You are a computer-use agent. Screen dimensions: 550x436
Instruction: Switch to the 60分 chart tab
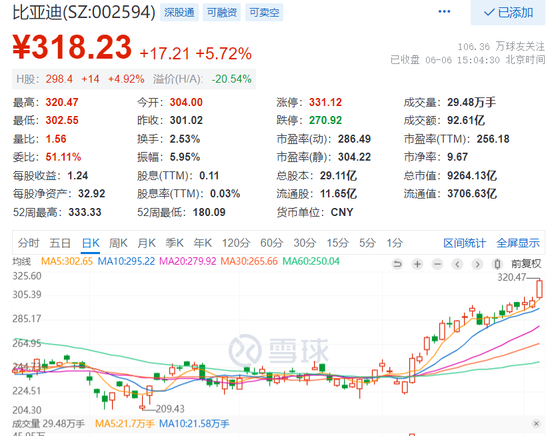point(271,243)
